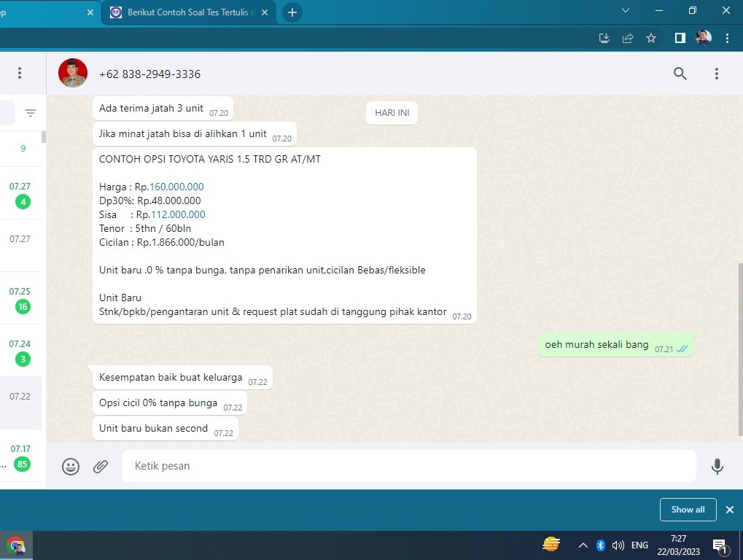The image size is (743, 560).
Task: Open the chat with 16 unread messages
Action: (21, 298)
